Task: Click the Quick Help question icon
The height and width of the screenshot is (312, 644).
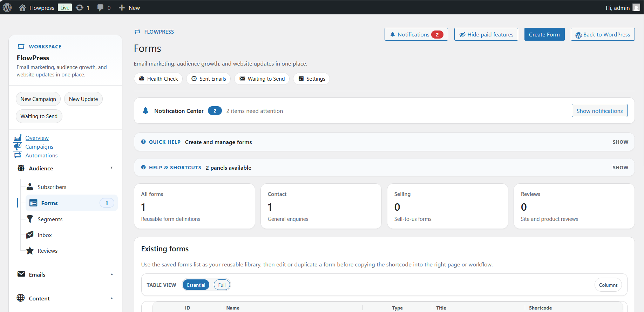Action: tap(143, 142)
